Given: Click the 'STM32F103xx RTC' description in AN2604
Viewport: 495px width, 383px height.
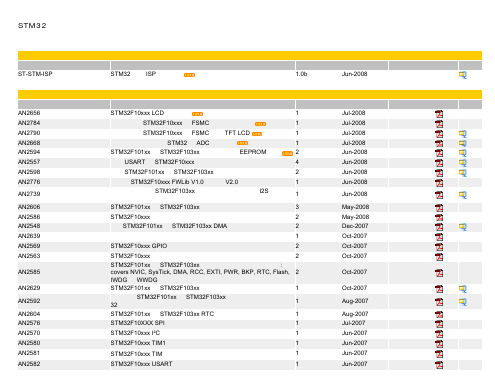Looking at the screenshot, I should pyautogui.click(x=187, y=314).
